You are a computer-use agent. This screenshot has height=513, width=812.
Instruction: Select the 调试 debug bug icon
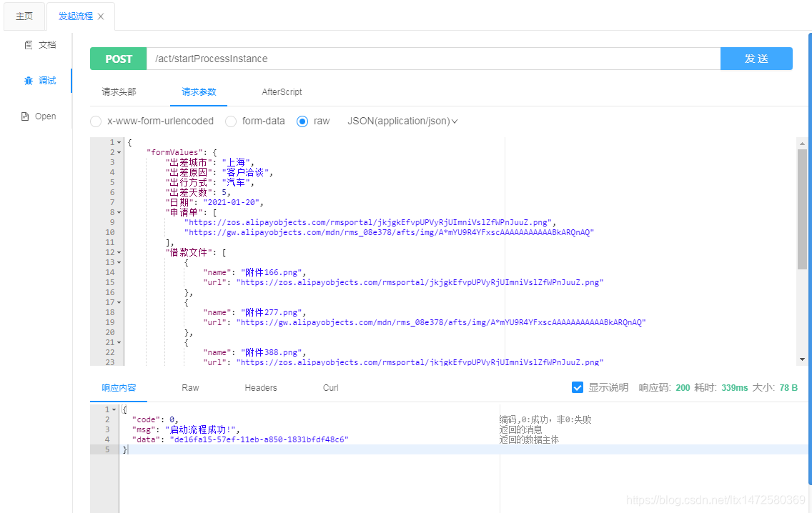pyautogui.click(x=30, y=80)
